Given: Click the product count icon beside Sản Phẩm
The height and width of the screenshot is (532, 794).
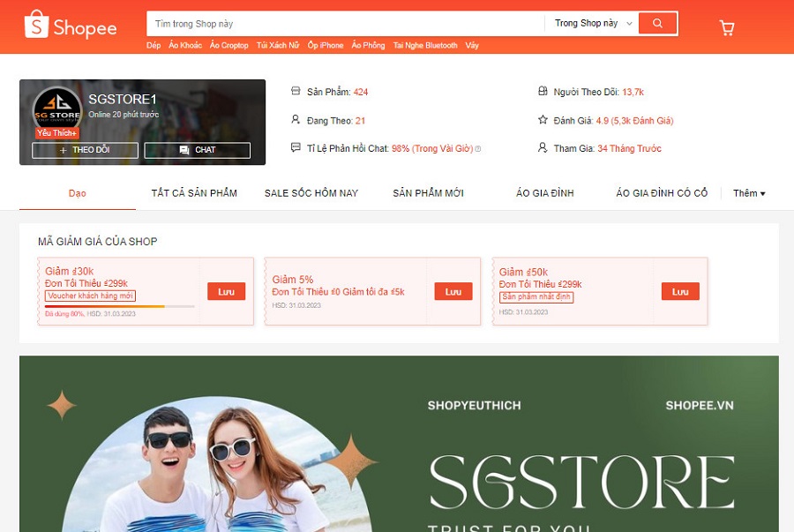Looking at the screenshot, I should point(296,92).
